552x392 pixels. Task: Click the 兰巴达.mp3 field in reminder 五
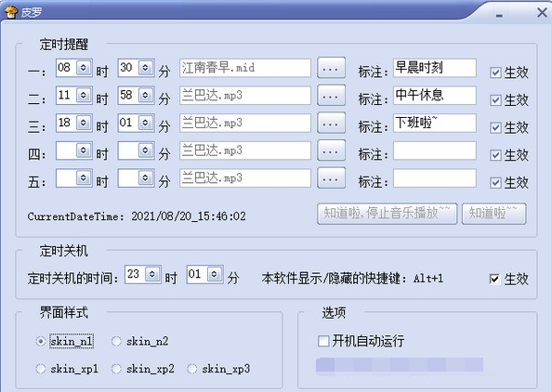[245, 177]
